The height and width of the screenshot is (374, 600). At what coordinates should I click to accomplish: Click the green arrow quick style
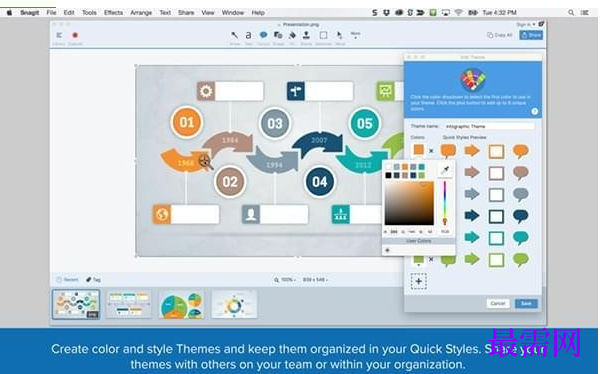coord(472,259)
